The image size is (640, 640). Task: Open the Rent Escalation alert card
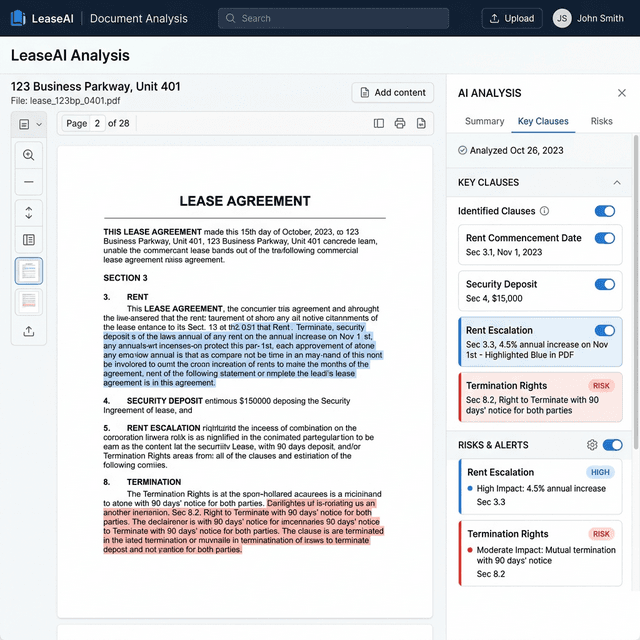pos(540,487)
